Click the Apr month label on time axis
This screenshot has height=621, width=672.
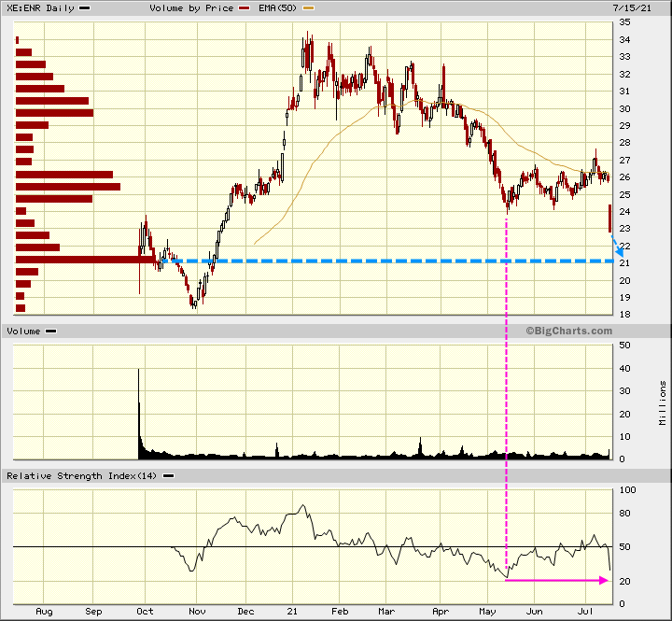(x=441, y=612)
